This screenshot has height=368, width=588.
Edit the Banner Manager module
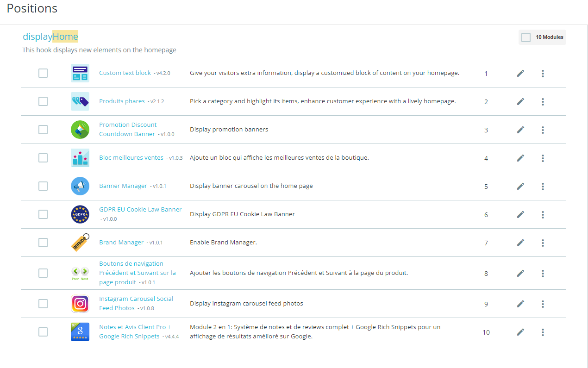point(520,186)
